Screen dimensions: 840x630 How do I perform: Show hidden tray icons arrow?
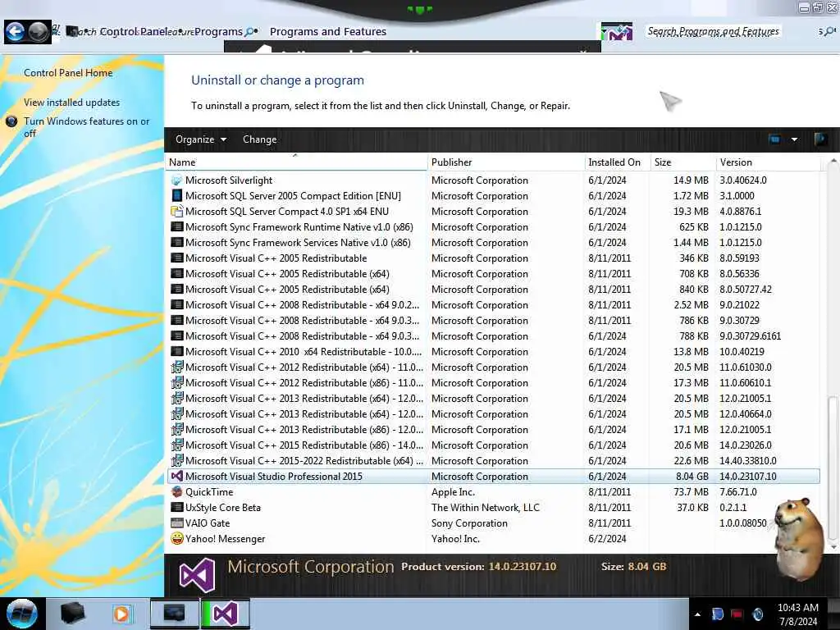point(697,614)
